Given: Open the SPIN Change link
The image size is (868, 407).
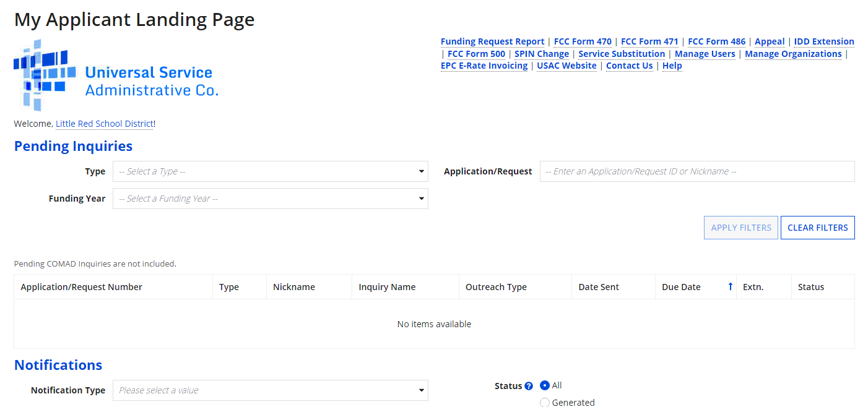Looking at the screenshot, I should 541,54.
